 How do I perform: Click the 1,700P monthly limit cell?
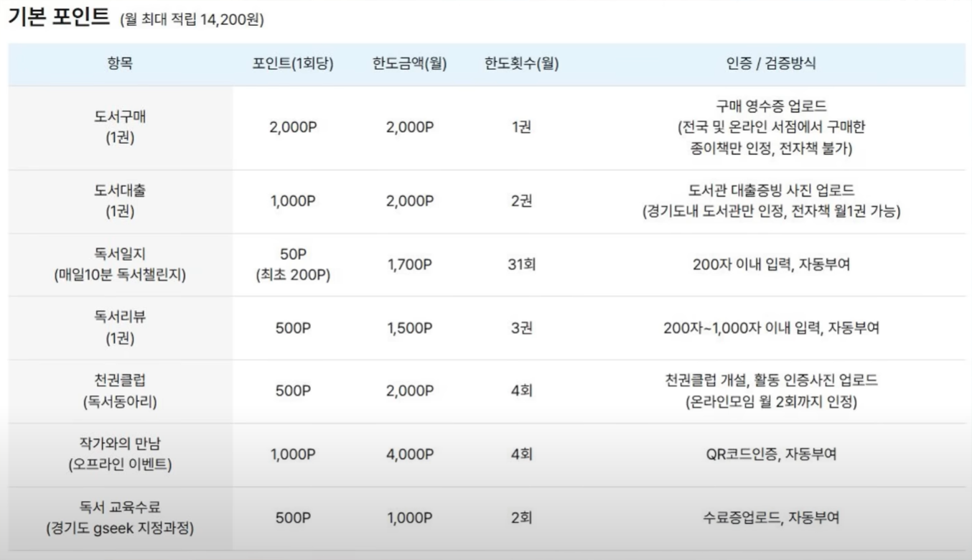(410, 265)
